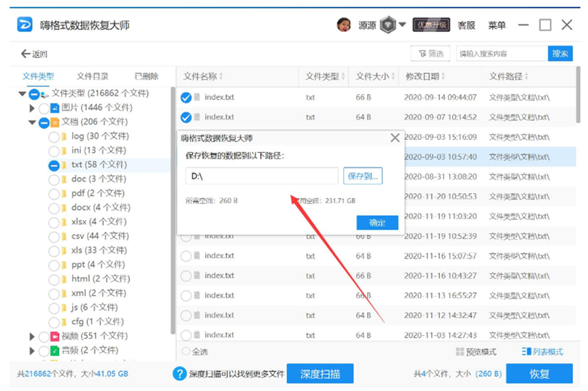The height and width of the screenshot is (391, 588).
Task: Collapse the 文档 tree node
Action: pyautogui.click(x=32, y=122)
